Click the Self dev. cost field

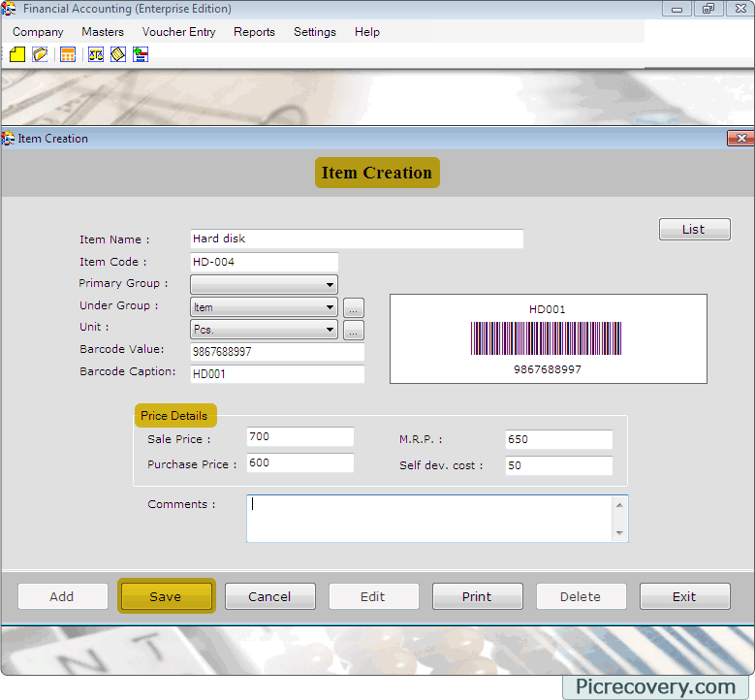point(559,465)
